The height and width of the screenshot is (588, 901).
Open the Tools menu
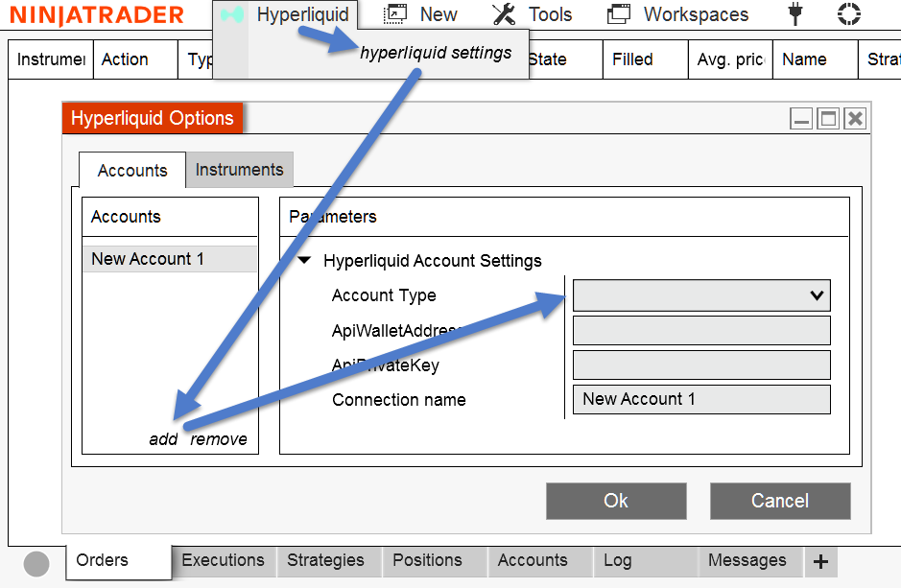532,14
